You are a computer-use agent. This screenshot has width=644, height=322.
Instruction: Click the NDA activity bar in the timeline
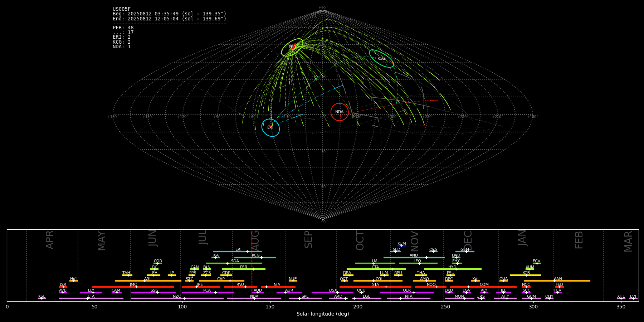coord(254,298)
